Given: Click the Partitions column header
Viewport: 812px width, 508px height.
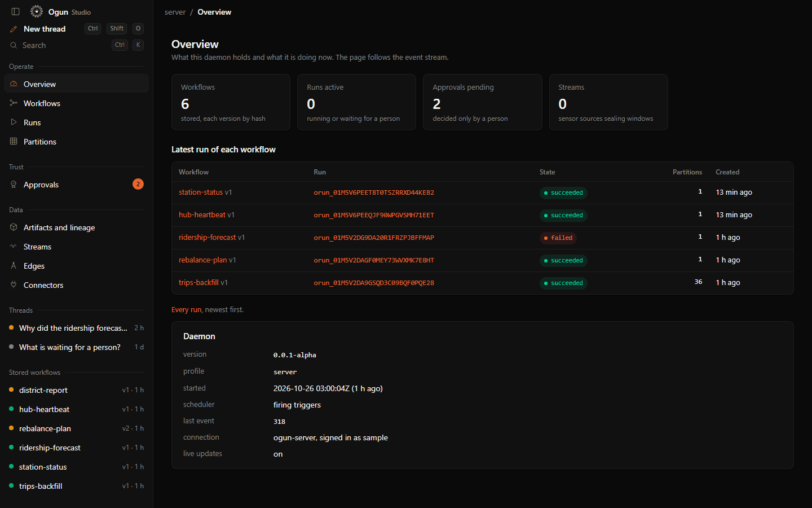Looking at the screenshot, I should click(687, 172).
